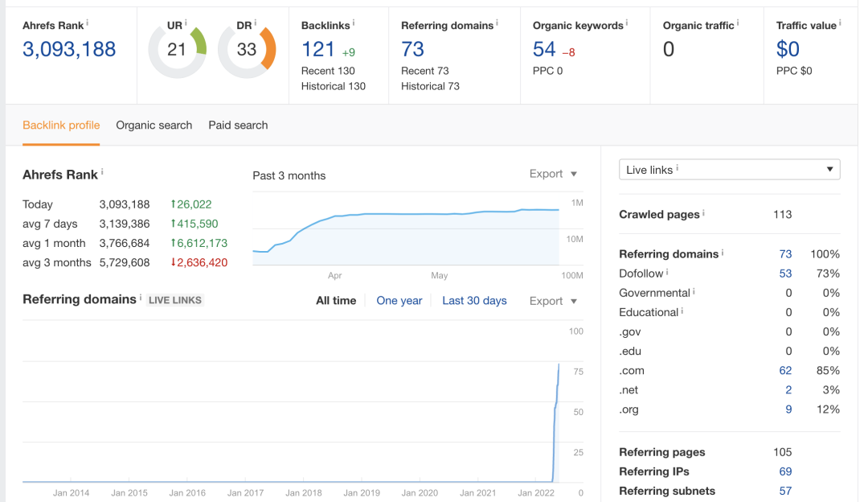Click info icon next to Organic keywords
The width and height of the screenshot is (868, 502).
(627, 23)
